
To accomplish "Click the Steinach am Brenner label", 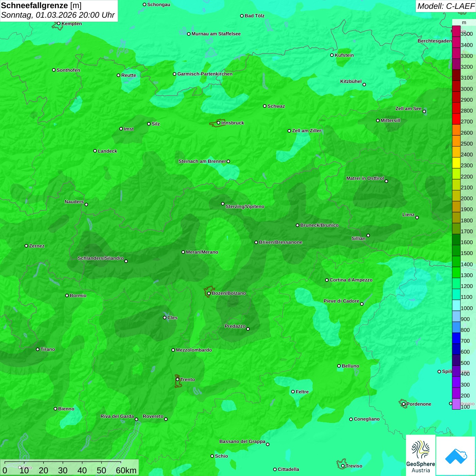I will pyautogui.click(x=202, y=161).
